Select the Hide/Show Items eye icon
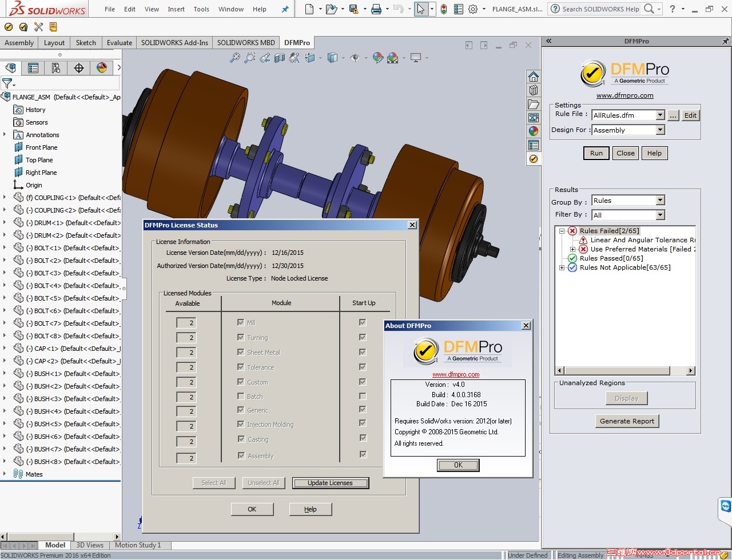The image size is (732, 560). point(355,57)
